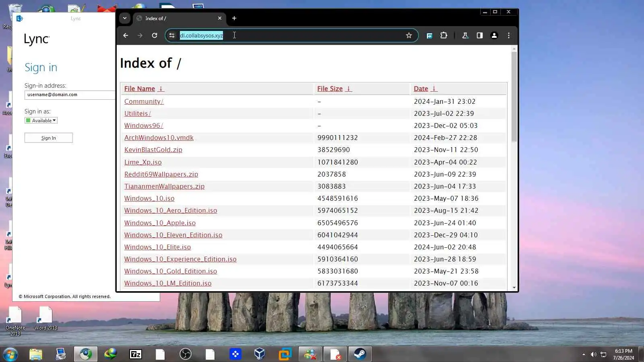Open the Windows Start menu

tap(10, 354)
